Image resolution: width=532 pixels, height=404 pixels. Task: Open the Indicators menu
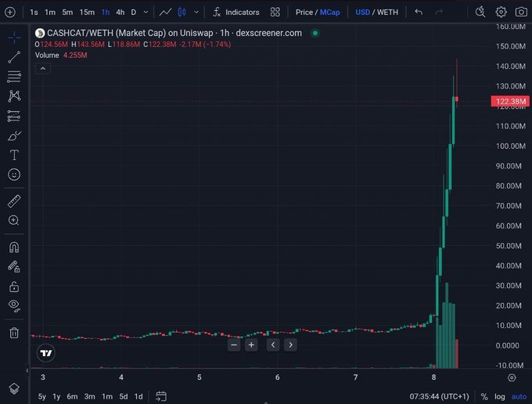coord(236,13)
